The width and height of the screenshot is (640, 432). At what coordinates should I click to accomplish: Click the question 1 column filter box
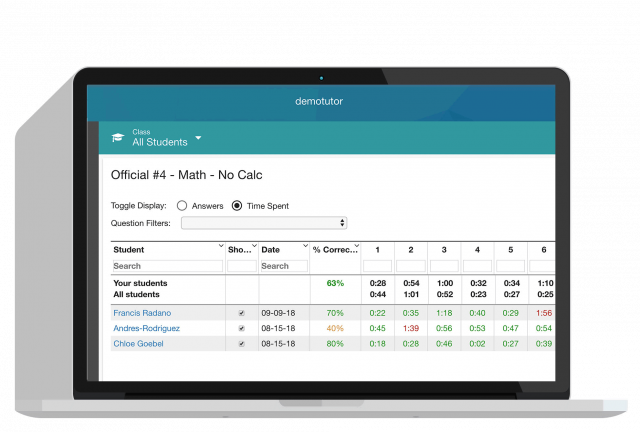377,266
